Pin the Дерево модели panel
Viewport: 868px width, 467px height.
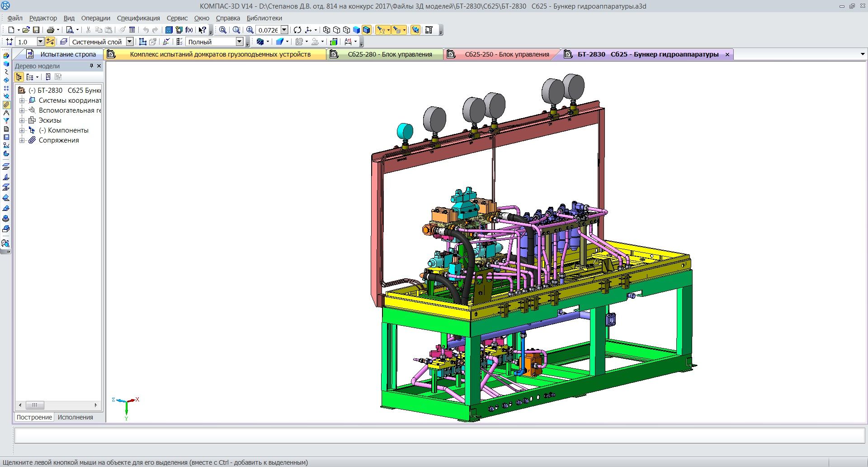tap(91, 66)
